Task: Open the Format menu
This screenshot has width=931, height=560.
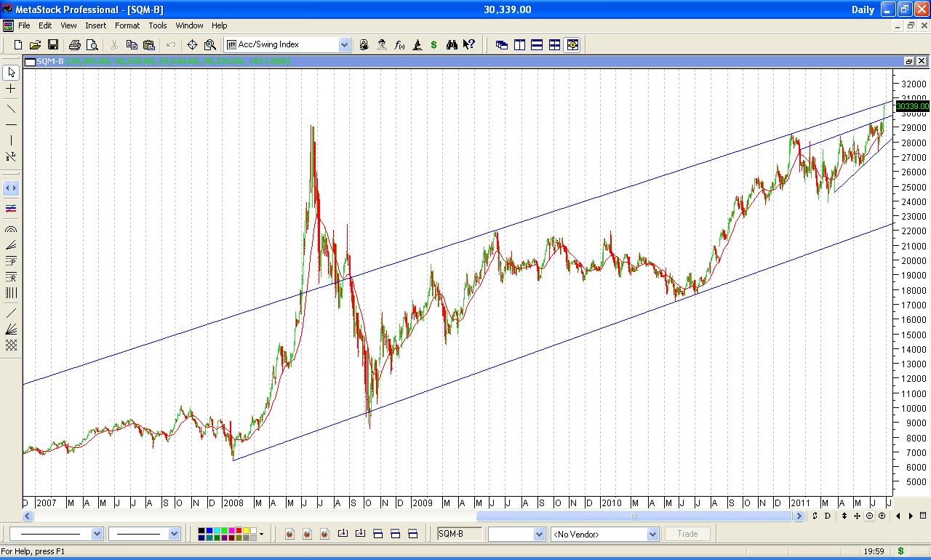Action: pyautogui.click(x=127, y=25)
